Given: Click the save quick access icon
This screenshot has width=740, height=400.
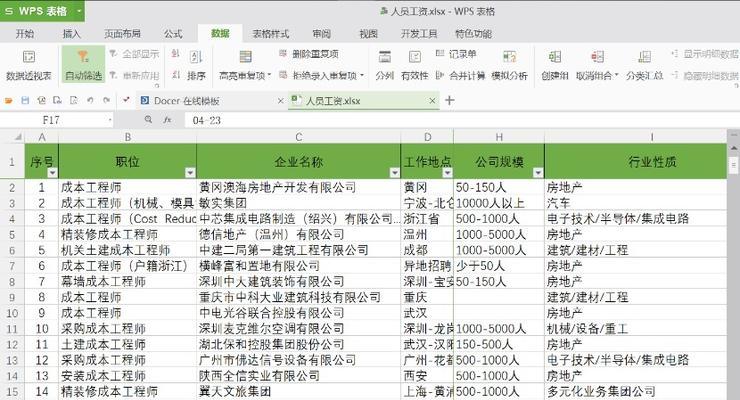Looking at the screenshot, I should [x=25, y=100].
